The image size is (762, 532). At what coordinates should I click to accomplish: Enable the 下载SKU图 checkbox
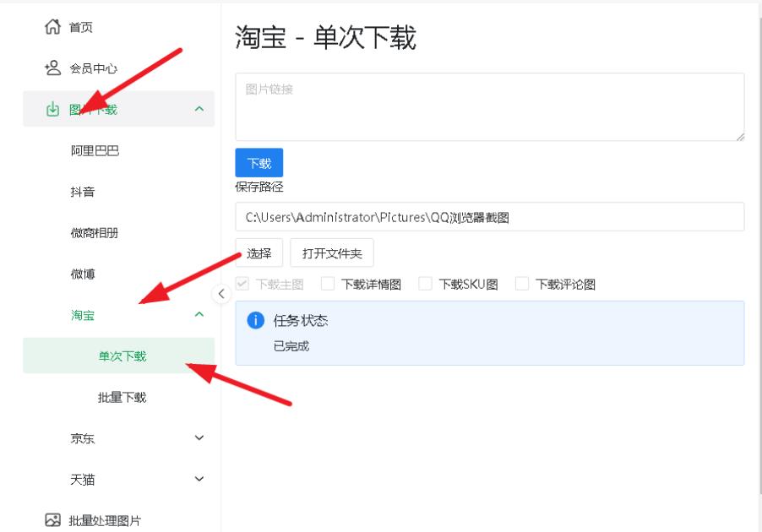pyautogui.click(x=425, y=283)
